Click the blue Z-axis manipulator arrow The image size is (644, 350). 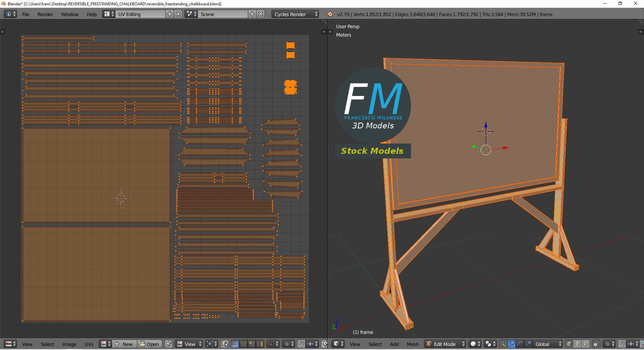[x=486, y=125]
